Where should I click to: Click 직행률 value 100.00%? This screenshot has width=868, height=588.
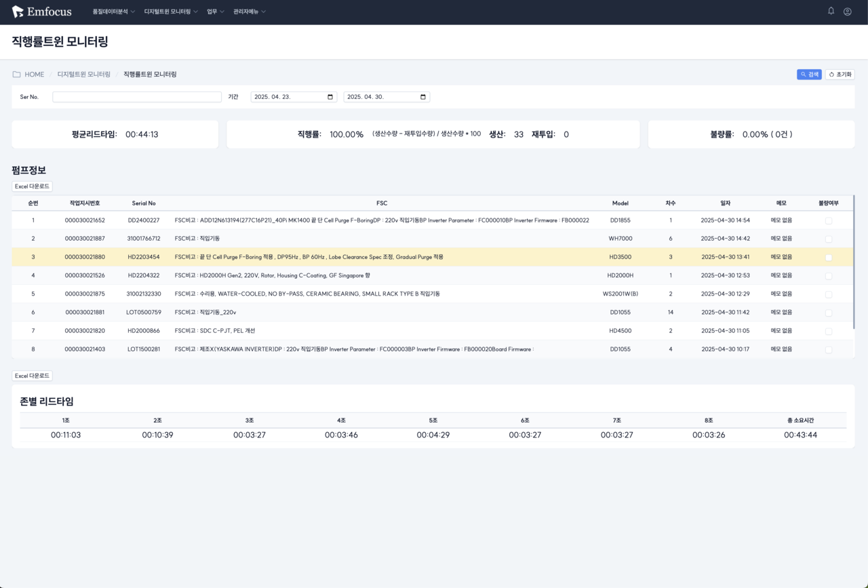pos(347,134)
